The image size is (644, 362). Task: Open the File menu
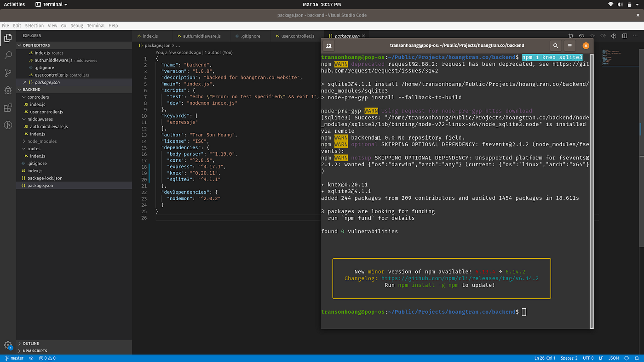point(6,26)
